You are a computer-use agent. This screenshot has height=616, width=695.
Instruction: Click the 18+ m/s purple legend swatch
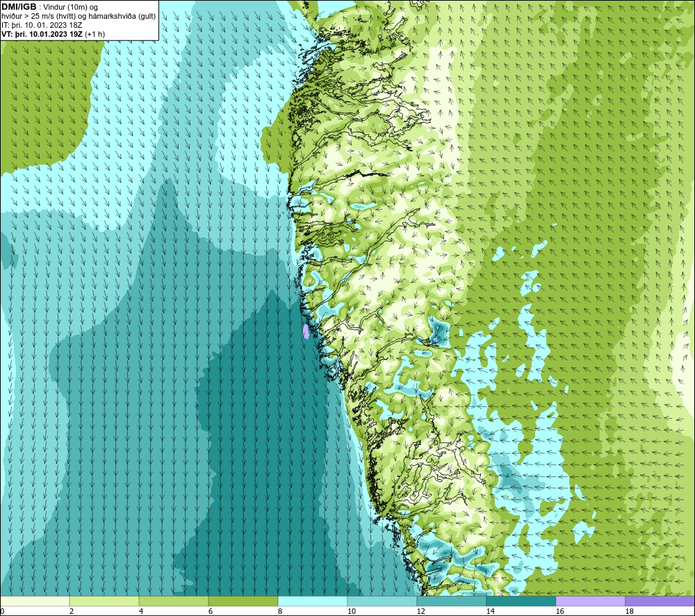click(x=660, y=601)
